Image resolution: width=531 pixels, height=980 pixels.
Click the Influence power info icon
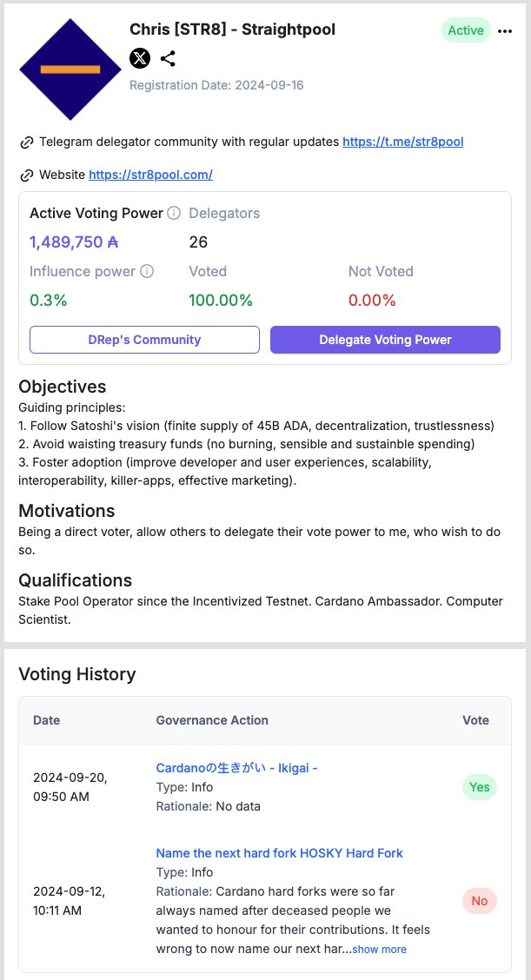click(147, 271)
